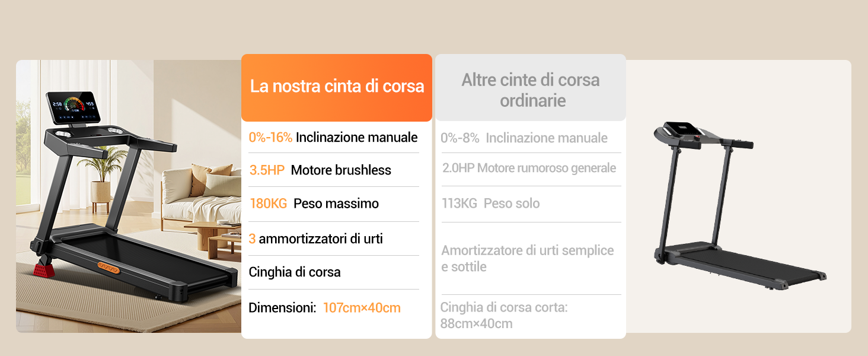Click the orange logo badge on the treadmill side rail

coord(108,267)
